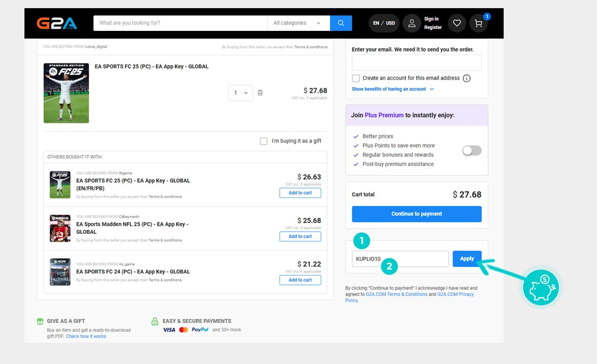Click the secure payments lock icon
This screenshot has width=597, height=364.
pyautogui.click(x=155, y=321)
